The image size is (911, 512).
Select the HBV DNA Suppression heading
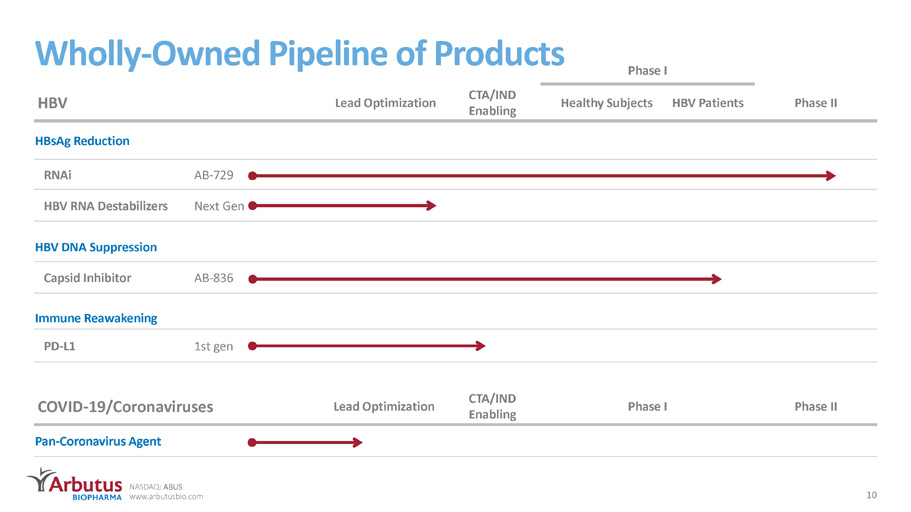pyautogui.click(x=96, y=247)
